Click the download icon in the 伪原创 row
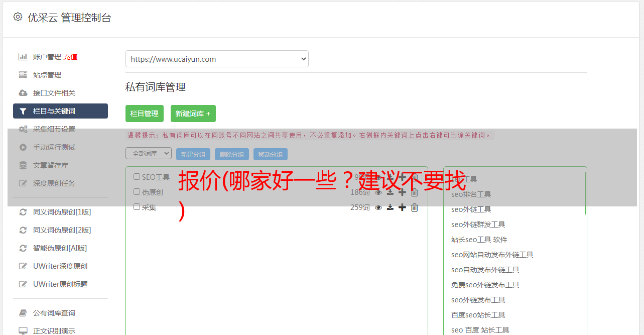 390,192
